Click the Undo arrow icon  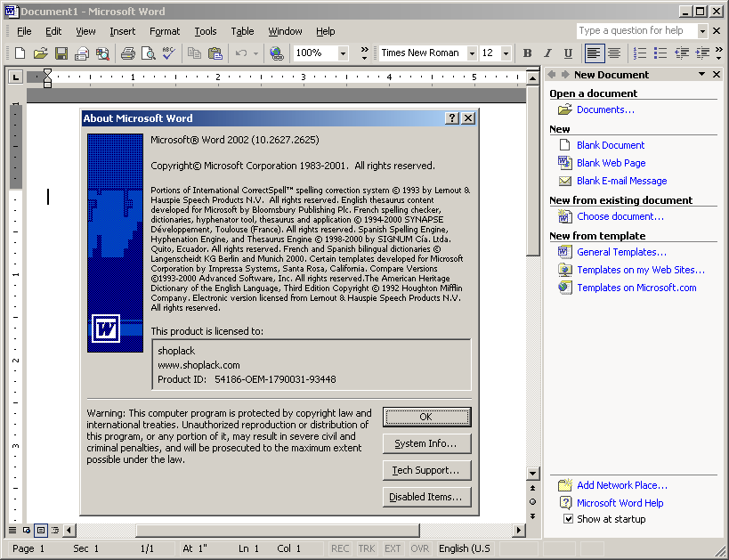click(x=241, y=53)
